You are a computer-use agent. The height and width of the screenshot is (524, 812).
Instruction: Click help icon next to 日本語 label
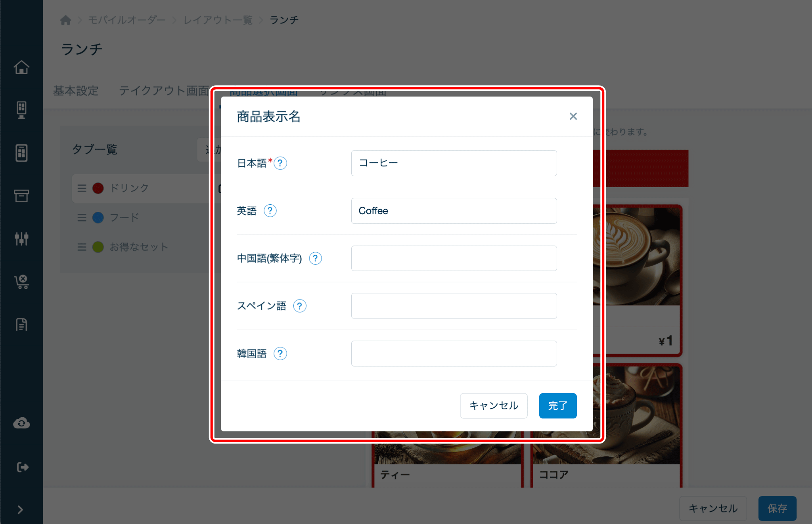click(x=280, y=163)
